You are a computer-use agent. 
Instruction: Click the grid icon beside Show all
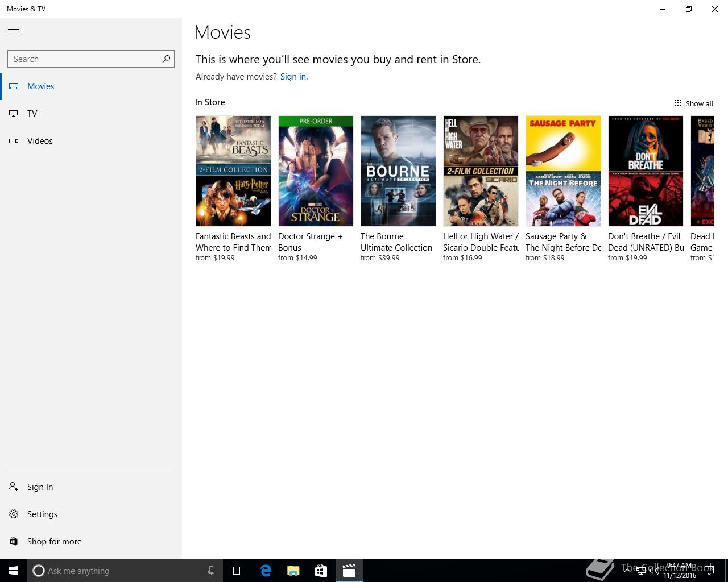tap(677, 103)
